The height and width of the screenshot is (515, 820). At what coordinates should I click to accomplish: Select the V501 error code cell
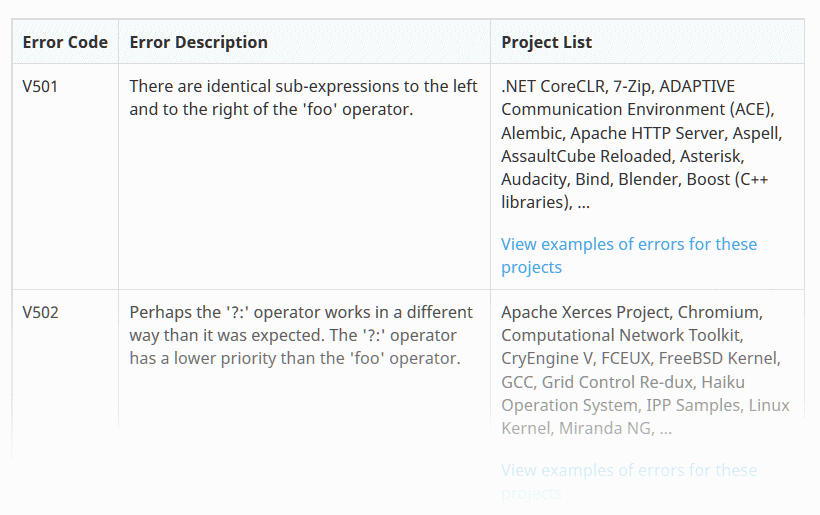(41, 86)
